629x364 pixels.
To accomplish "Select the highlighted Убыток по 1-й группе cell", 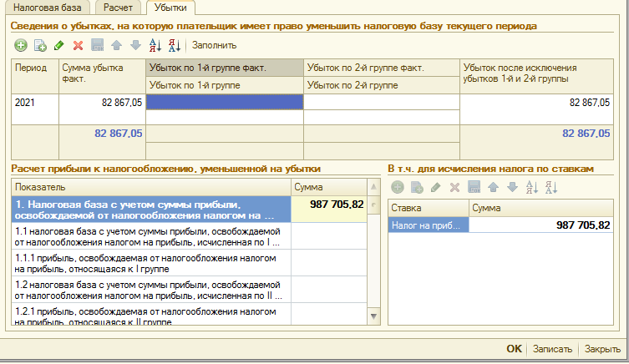I will (x=224, y=102).
